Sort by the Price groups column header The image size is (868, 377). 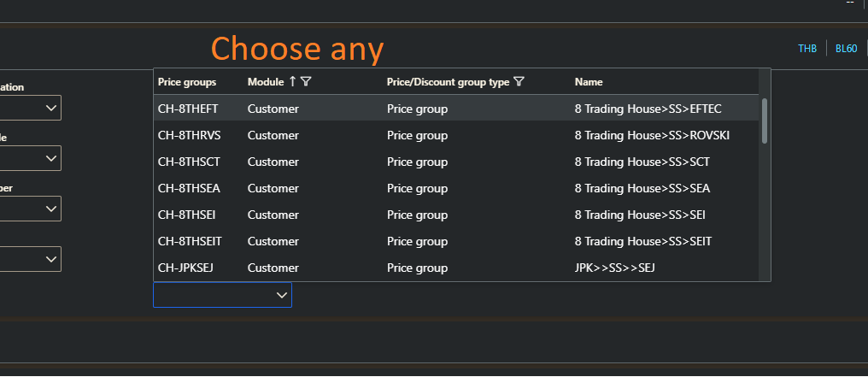click(187, 82)
